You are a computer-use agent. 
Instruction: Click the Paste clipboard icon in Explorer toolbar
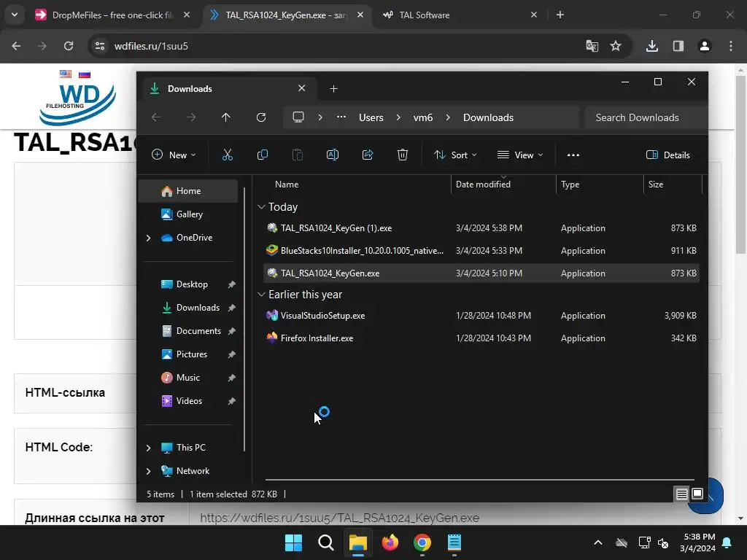point(298,155)
